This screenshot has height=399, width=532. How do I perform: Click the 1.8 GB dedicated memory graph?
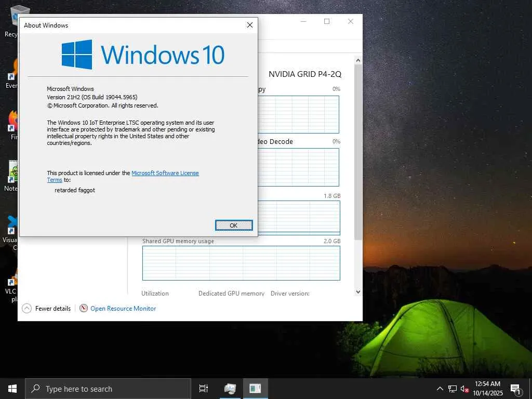299,218
